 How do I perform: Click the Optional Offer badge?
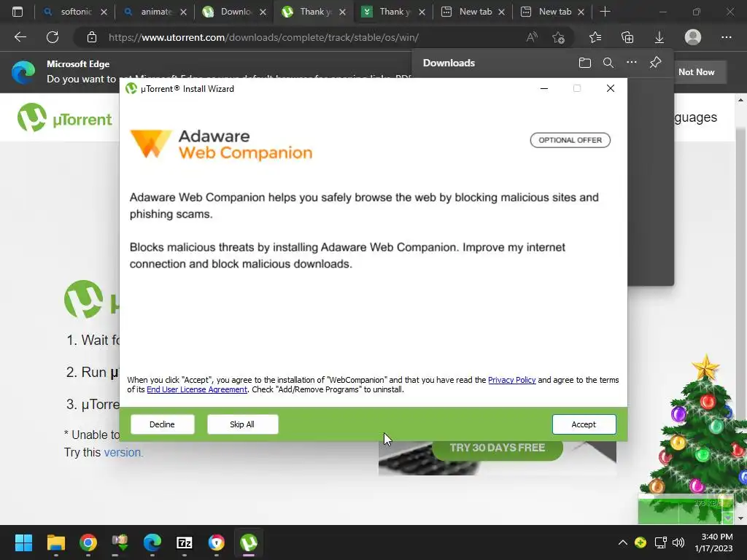570,140
